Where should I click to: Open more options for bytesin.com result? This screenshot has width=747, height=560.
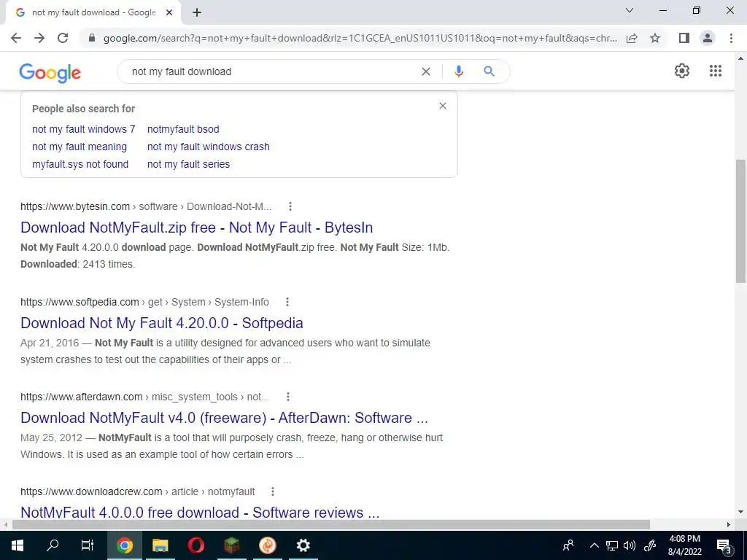[x=290, y=206]
